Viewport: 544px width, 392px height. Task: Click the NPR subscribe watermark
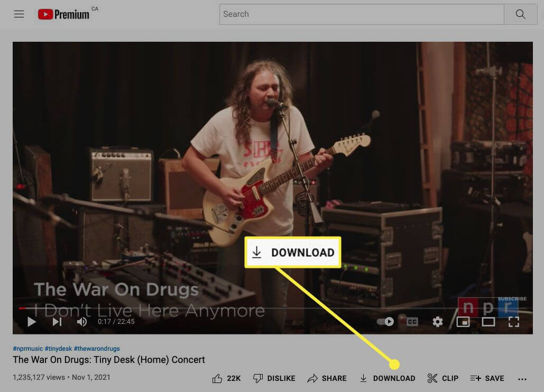click(x=488, y=306)
